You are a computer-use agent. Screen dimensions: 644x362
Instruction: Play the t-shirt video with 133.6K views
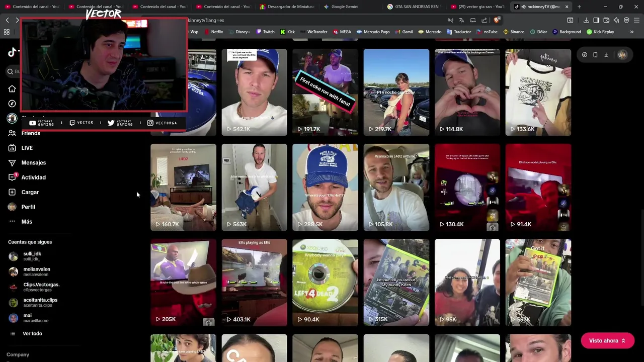click(538, 92)
